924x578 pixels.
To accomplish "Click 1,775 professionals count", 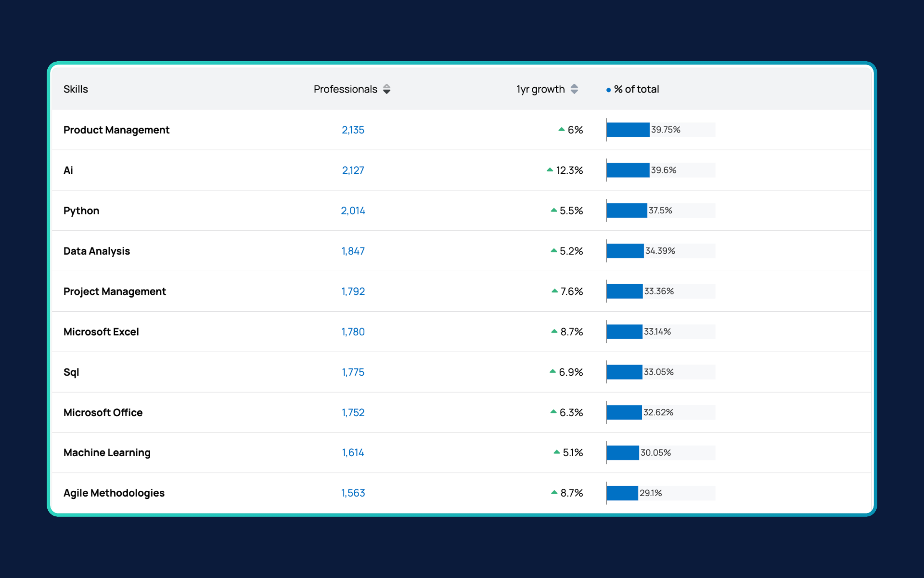I will [x=353, y=372].
